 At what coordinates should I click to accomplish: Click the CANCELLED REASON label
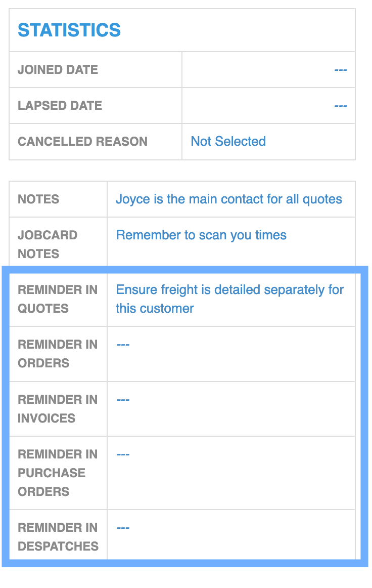click(x=82, y=142)
